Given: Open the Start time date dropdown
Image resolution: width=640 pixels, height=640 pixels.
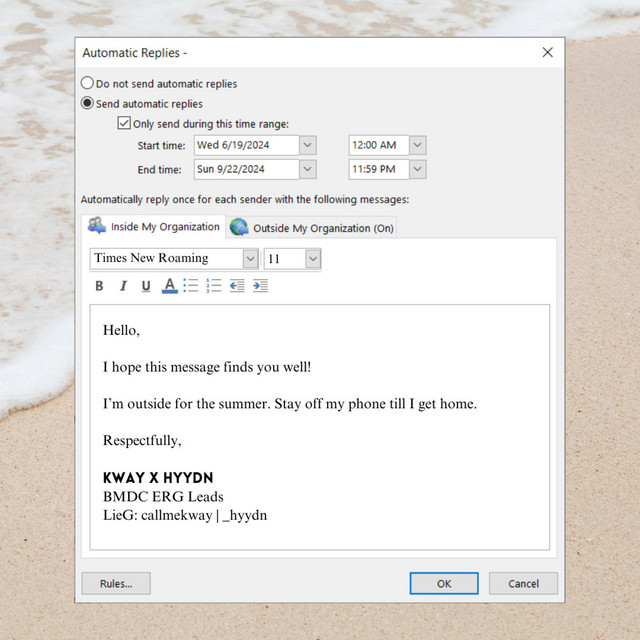Looking at the screenshot, I should click(308, 146).
